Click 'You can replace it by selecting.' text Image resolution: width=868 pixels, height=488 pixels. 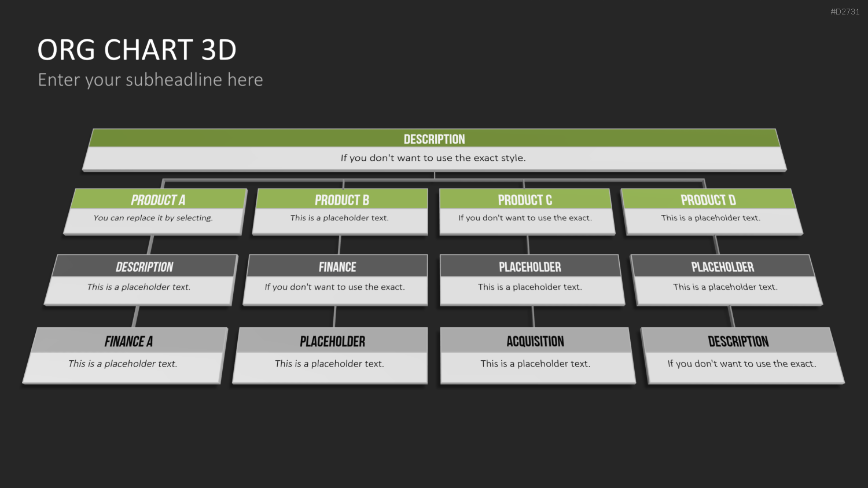coord(153,218)
